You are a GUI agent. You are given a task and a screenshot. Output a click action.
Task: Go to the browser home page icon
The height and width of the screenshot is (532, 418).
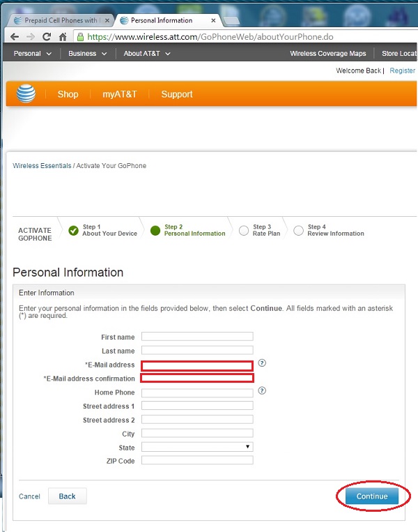tap(63, 37)
